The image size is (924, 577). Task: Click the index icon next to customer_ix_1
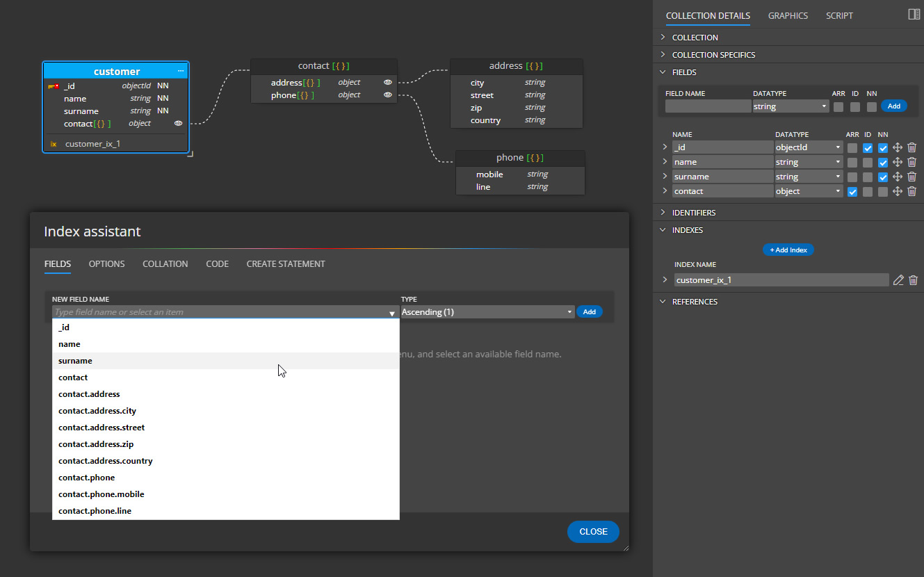coord(53,144)
